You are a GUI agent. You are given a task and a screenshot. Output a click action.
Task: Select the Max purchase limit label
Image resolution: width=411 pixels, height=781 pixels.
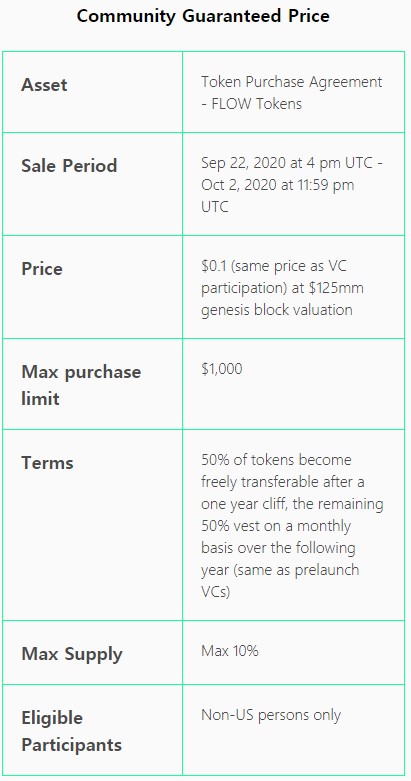pyautogui.click(x=81, y=385)
